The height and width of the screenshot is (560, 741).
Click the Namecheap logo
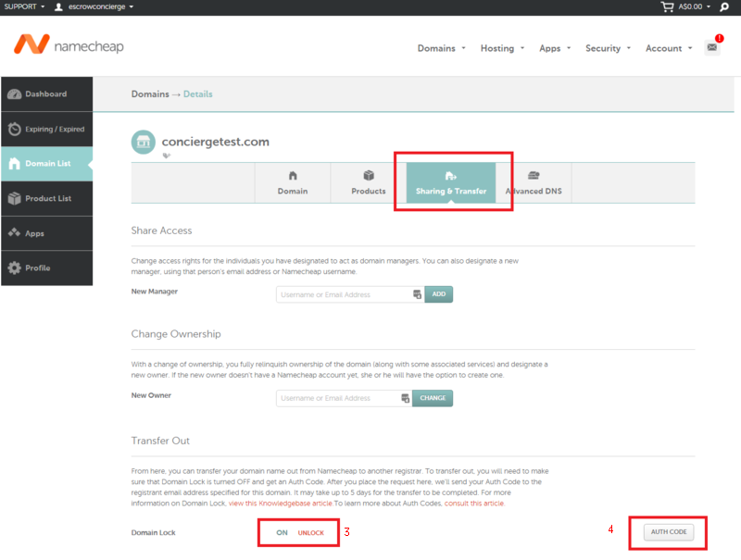coord(68,45)
